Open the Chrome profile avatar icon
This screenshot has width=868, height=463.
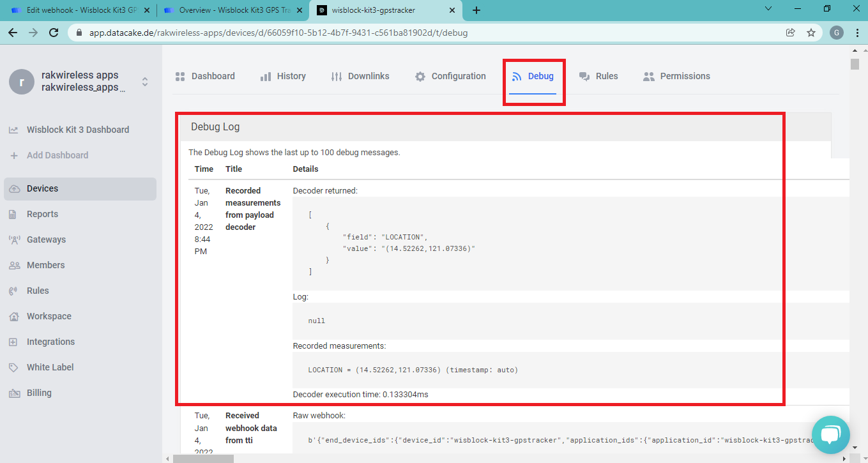coord(836,33)
